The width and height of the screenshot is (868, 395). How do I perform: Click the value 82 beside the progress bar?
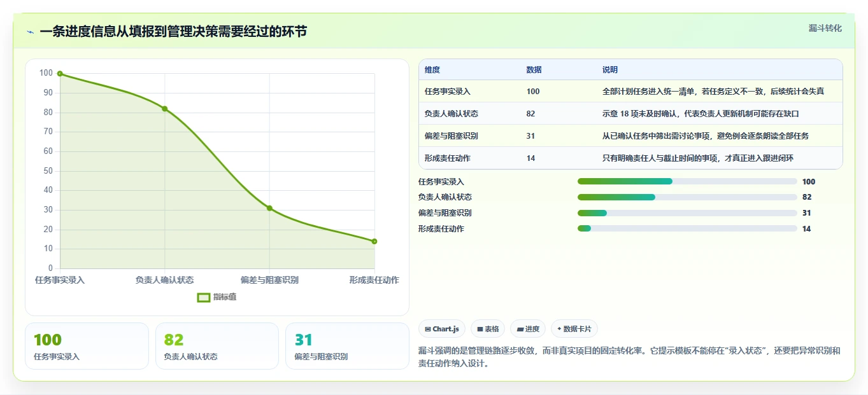point(807,197)
